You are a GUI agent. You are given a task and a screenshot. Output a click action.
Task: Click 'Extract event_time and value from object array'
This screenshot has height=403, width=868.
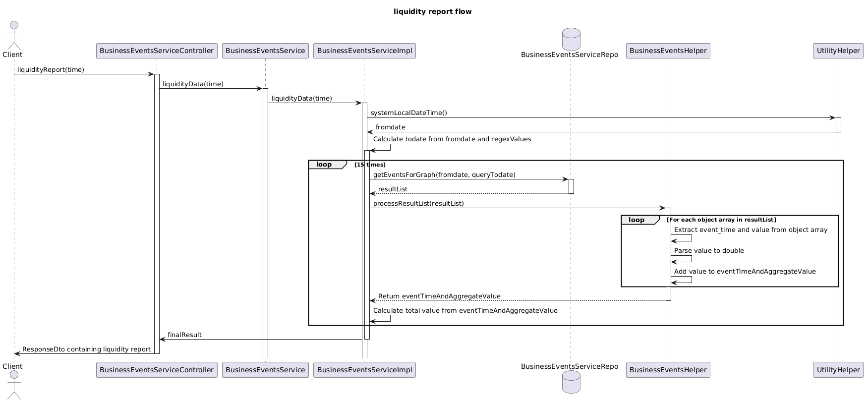[x=751, y=230]
